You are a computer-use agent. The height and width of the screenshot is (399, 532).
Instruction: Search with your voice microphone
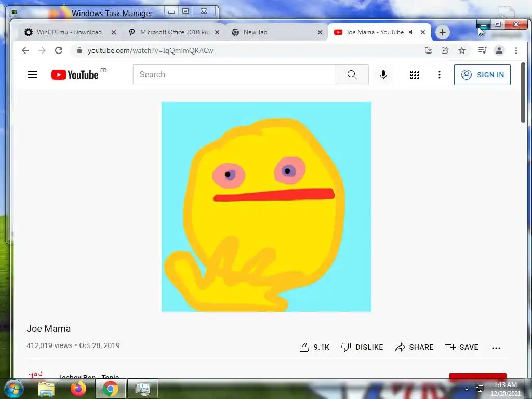tap(383, 75)
